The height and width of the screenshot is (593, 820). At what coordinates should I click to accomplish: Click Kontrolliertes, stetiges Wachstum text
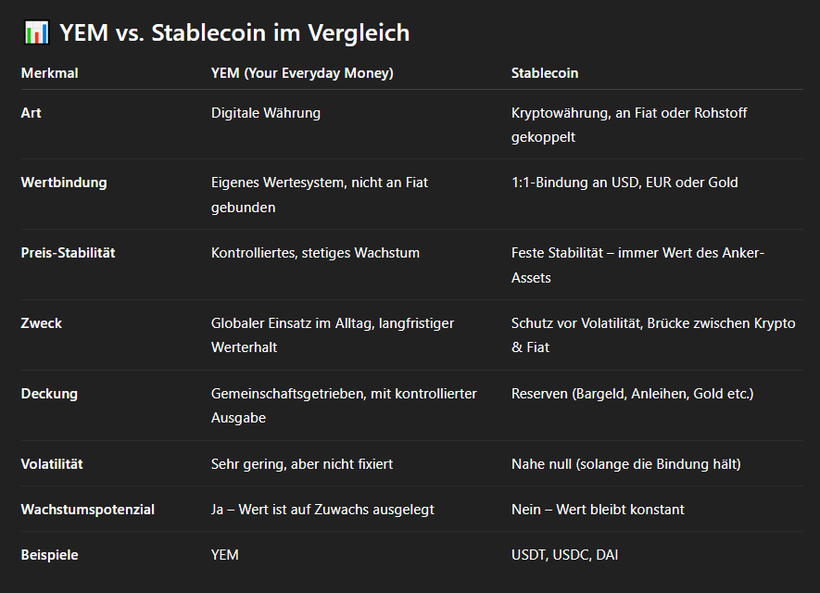click(x=315, y=253)
